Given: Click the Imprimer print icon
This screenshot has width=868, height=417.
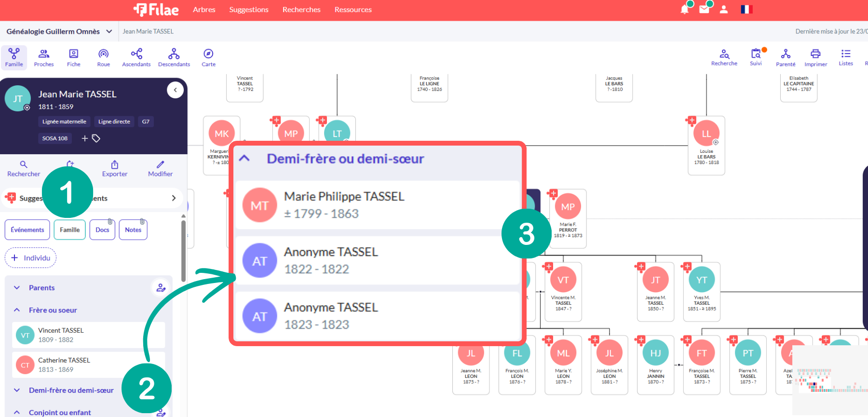Looking at the screenshot, I should click(815, 57).
